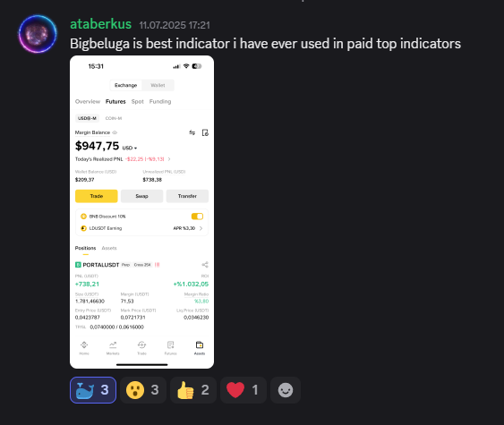
Task: Click the share icon beside PORTALUSDT
Action: [205, 265]
